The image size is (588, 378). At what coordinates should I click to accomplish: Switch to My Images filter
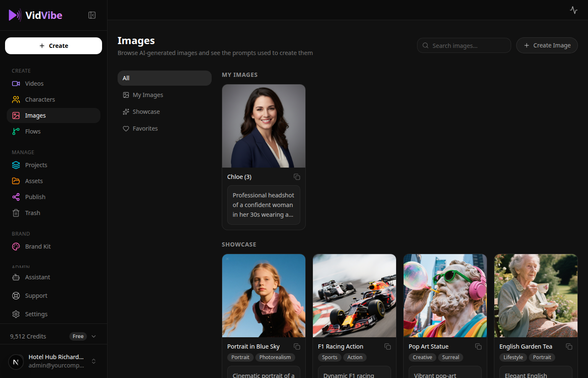pos(164,95)
